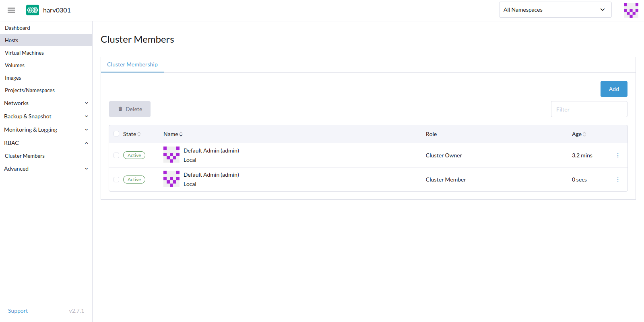Expand the Backup & Snapshot group

coord(46,116)
